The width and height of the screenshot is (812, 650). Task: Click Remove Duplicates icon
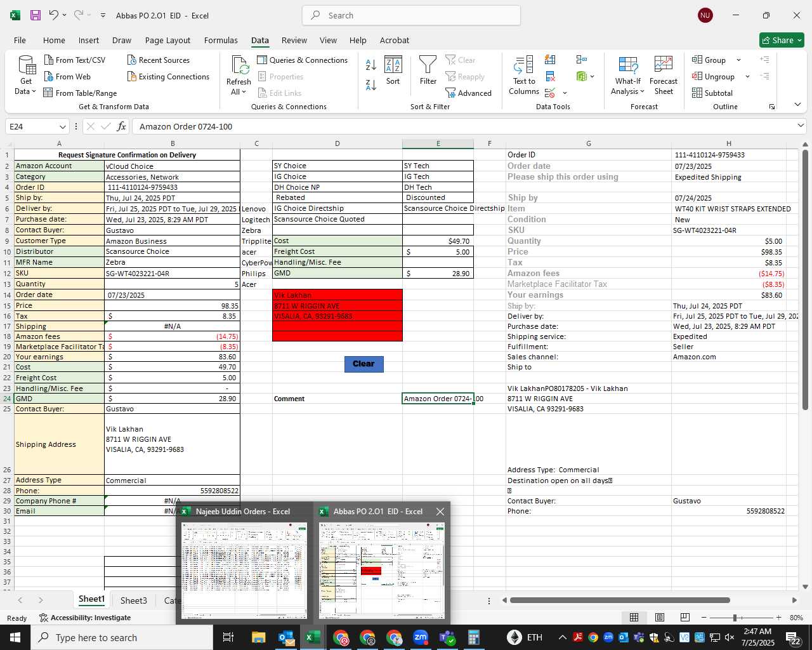click(550, 77)
